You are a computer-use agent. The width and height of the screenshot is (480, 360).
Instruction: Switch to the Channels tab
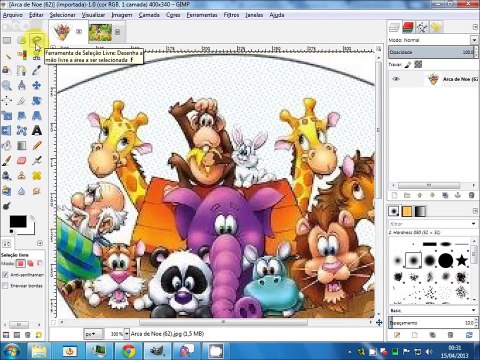[x=408, y=27]
